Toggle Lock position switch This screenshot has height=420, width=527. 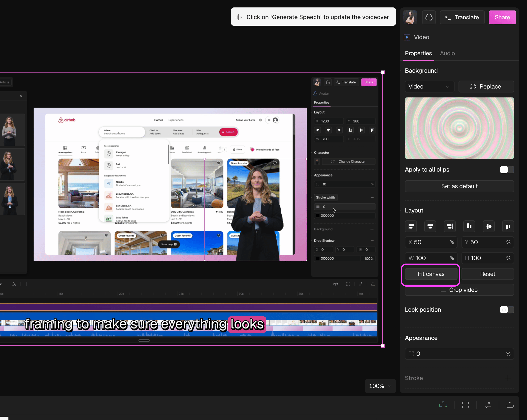[x=507, y=310]
